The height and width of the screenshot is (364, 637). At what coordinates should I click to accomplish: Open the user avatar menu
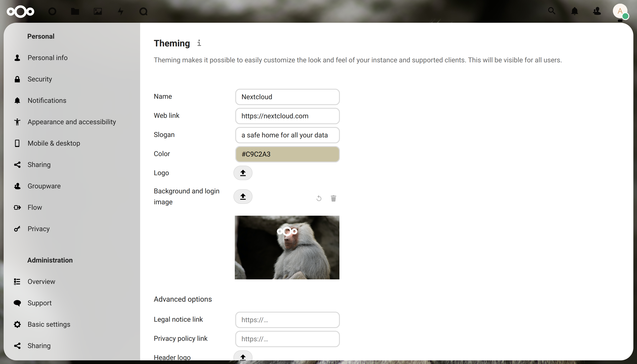coord(620,11)
